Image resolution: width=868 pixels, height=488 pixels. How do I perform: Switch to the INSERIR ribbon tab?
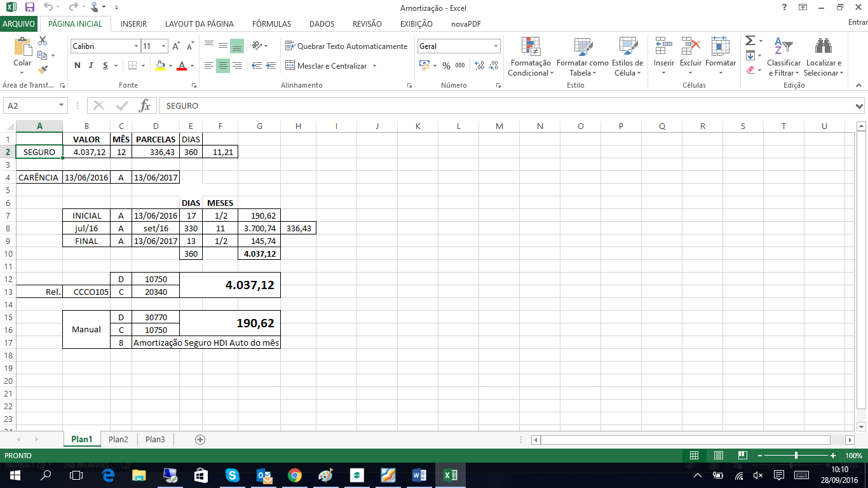133,24
